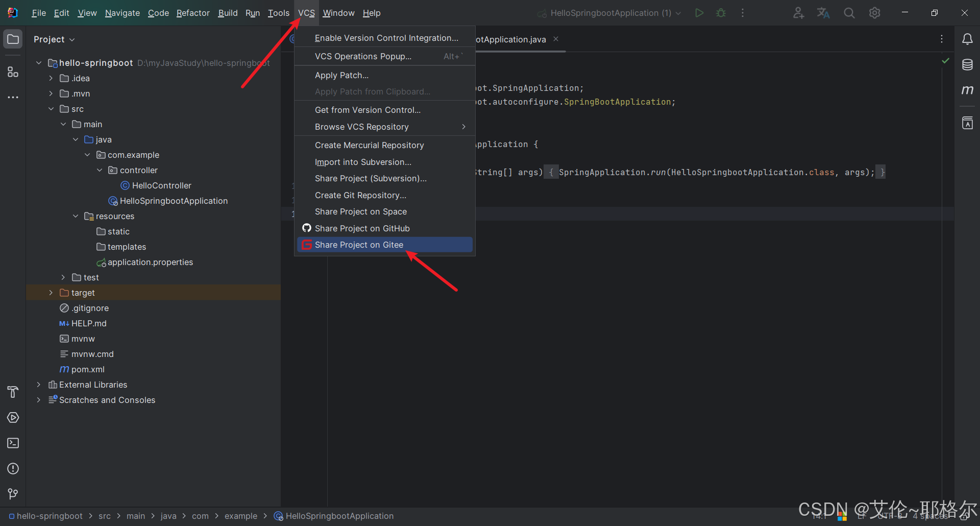Open the Services tool window icon
The image size is (980, 526).
coord(13,418)
